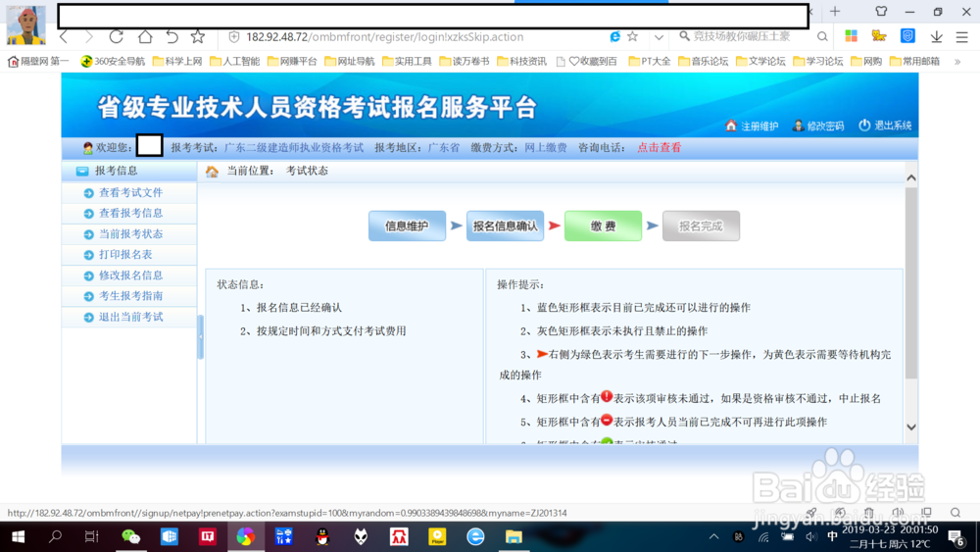Open the 人工智能 bookmark folder

click(234, 61)
